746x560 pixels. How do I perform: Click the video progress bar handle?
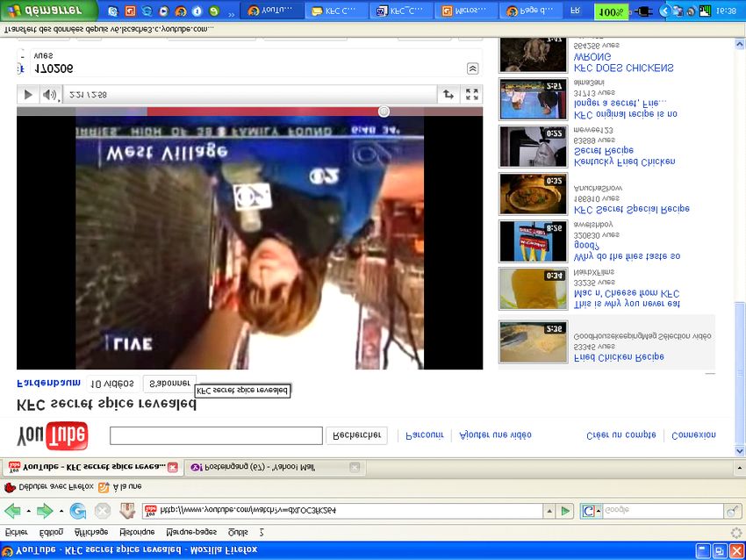(384, 111)
